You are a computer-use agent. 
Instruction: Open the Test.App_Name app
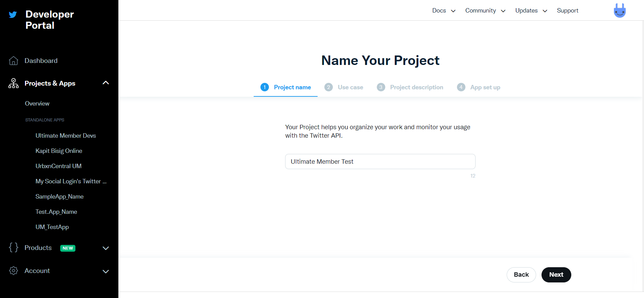coord(56,212)
